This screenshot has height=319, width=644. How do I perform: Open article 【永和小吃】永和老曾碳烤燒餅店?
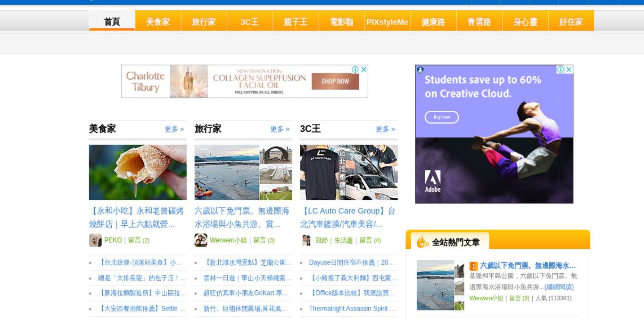pos(137,217)
